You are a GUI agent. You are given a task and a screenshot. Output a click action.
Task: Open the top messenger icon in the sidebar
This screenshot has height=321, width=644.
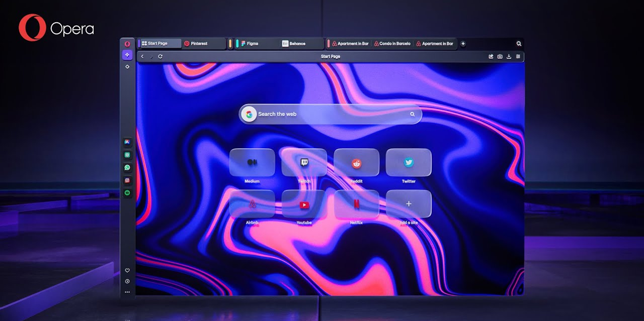coord(127,143)
